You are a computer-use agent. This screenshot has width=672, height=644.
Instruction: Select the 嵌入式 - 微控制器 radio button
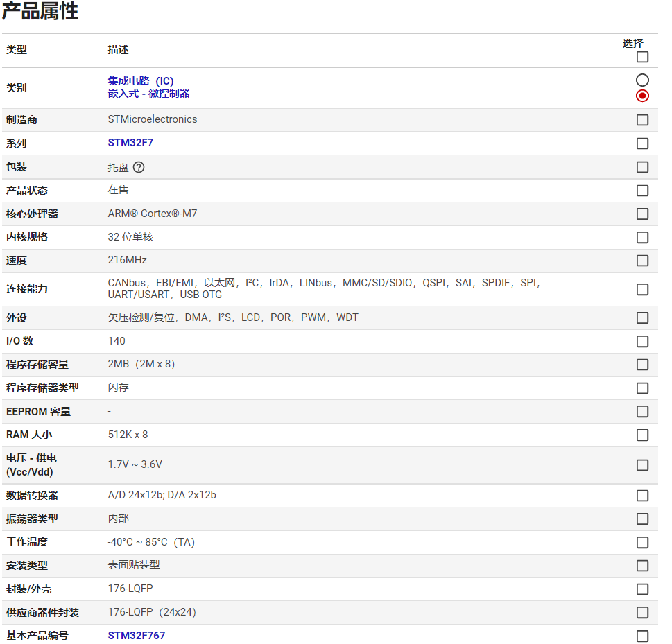coord(642,96)
